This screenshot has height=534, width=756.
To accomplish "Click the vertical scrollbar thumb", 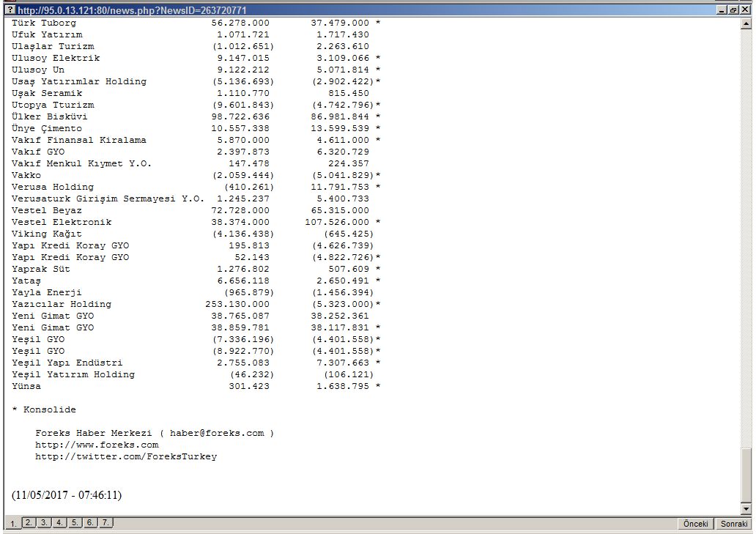I will click(746, 475).
